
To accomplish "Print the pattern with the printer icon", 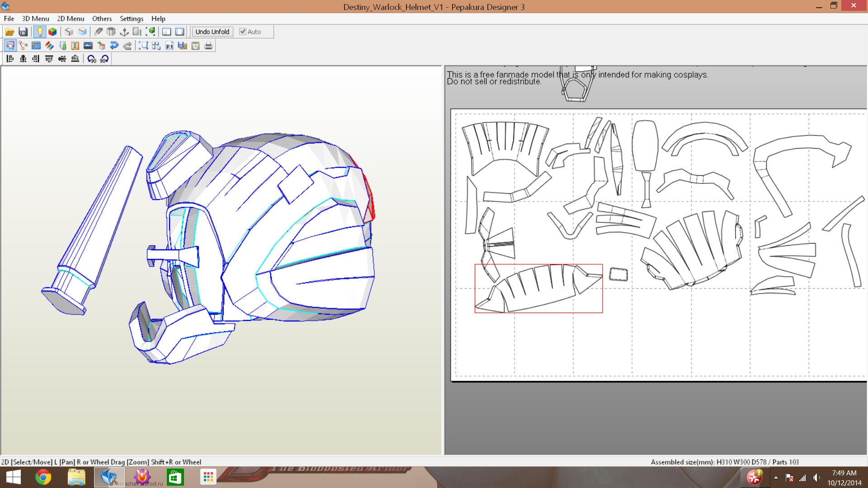I will [208, 46].
